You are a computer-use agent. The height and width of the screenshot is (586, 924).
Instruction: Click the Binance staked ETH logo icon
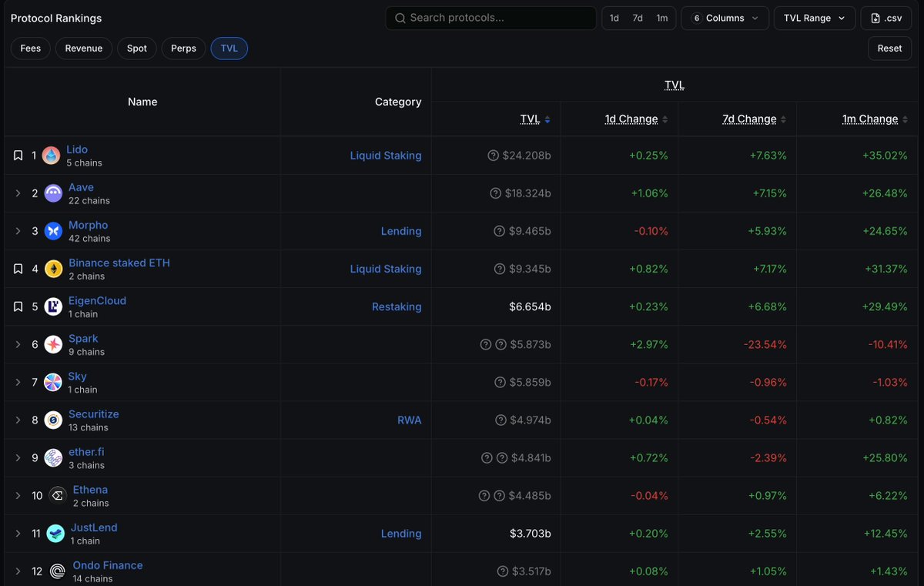tap(53, 269)
